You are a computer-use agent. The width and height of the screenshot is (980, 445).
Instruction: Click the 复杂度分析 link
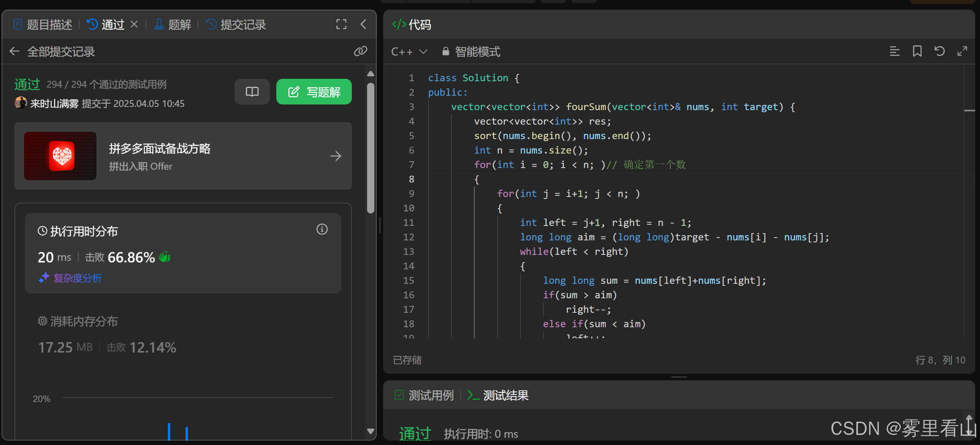77,278
